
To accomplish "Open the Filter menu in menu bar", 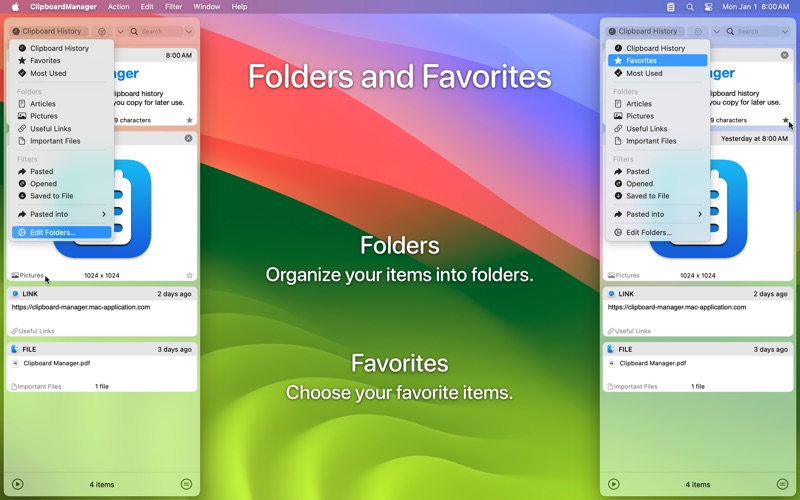I will 173,7.
